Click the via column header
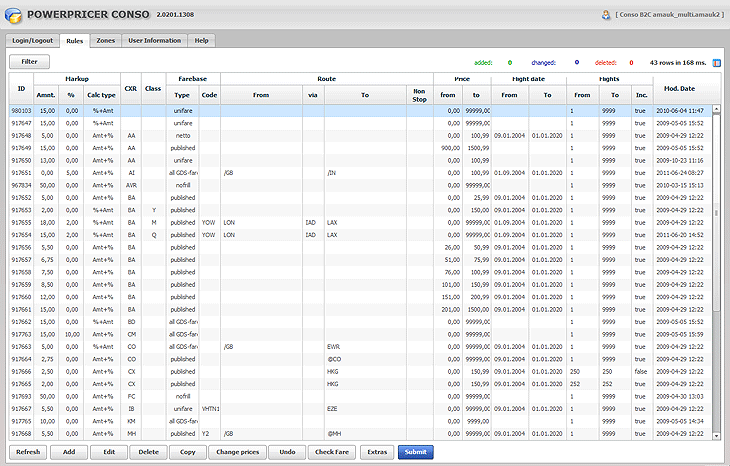The image size is (730, 466). pyautogui.click(x=313, y=95)
